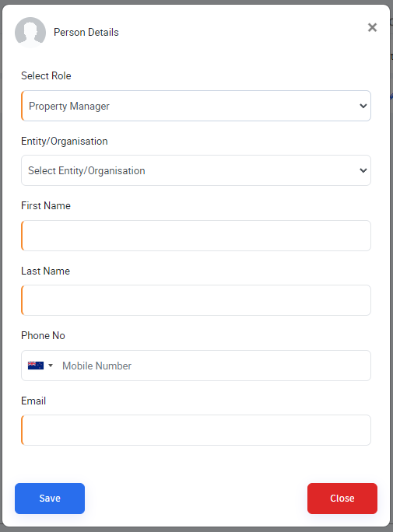
Task: Click the red Close button
Action: click(x=342, y=499)
